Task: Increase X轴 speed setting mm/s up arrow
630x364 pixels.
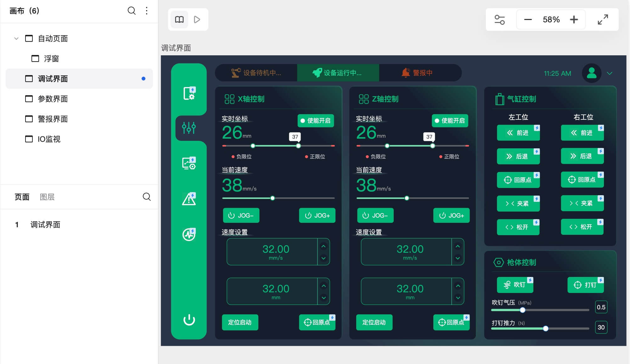Action: pos(323,246)
